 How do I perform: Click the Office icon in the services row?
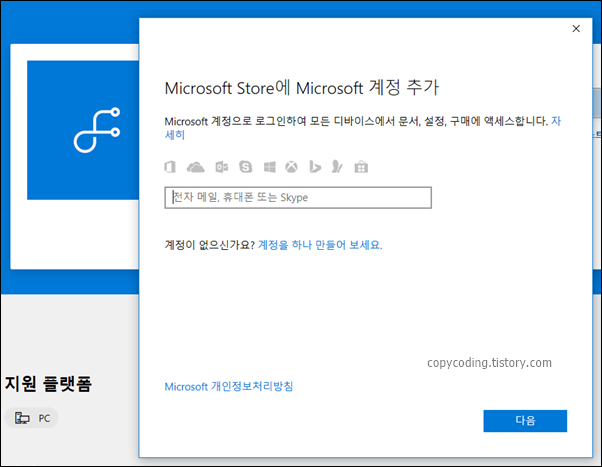tap(170, 167)
